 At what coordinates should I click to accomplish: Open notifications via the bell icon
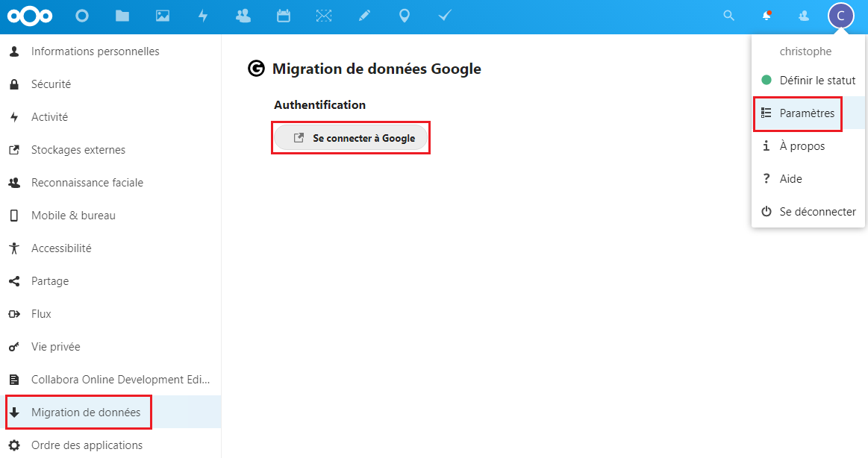tap(766, 15)
